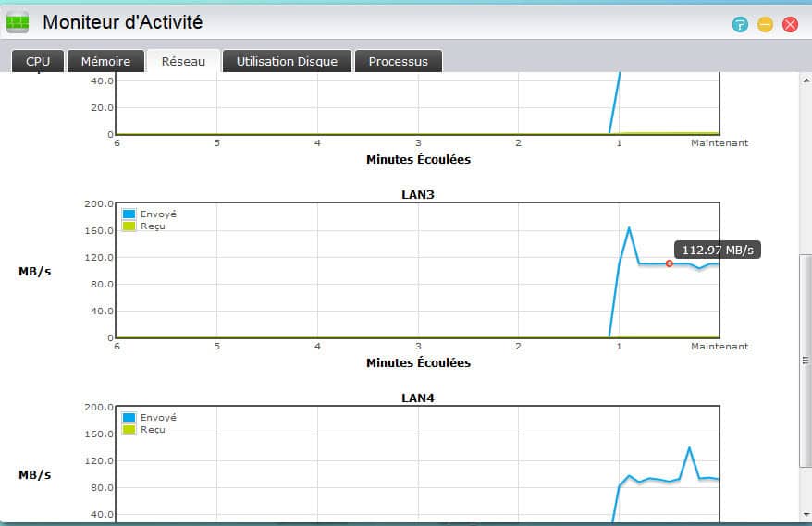Click the green Reçu swatch in LAN3 legend
Image resolution: width=812 pixels, height=526 pixels.
[x=129, y=226]
